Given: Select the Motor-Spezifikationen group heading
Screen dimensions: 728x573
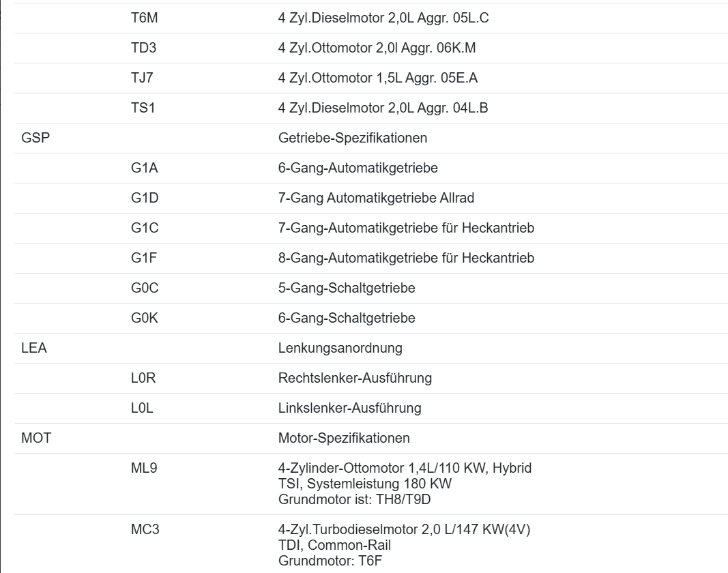Looking at the screenshot, I should 344,439.
